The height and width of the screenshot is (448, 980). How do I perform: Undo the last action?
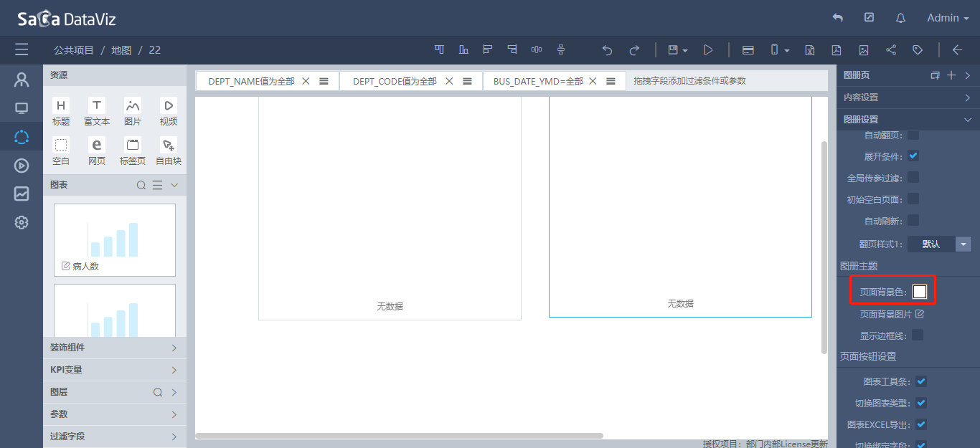pos(607,50)
